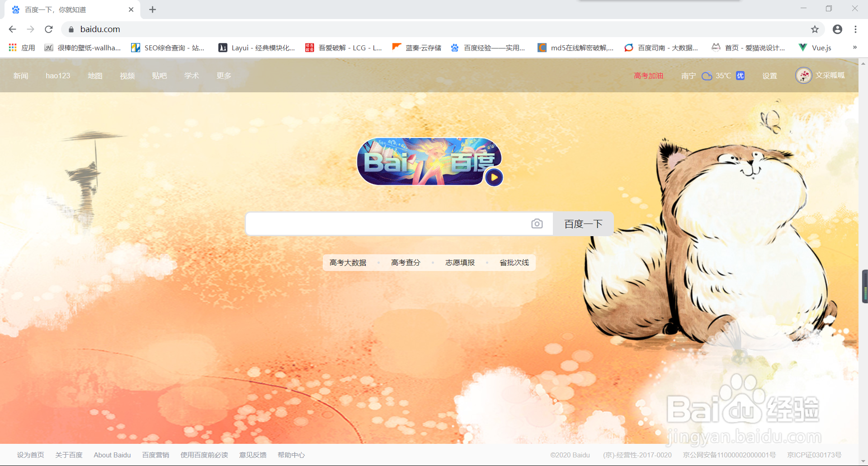
Task: Click the browser back arrow
Action: click(12, 29)
